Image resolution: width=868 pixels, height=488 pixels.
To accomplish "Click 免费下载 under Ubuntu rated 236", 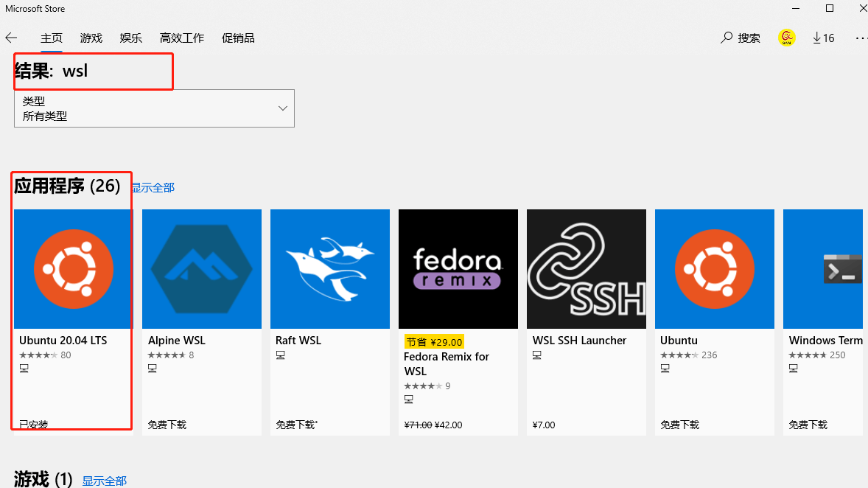I will pyautogui.click(x=680, y=425).
